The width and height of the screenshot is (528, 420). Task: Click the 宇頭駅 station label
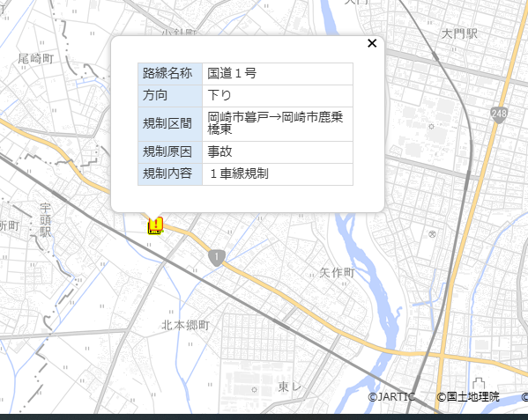(x=45, y=220)
